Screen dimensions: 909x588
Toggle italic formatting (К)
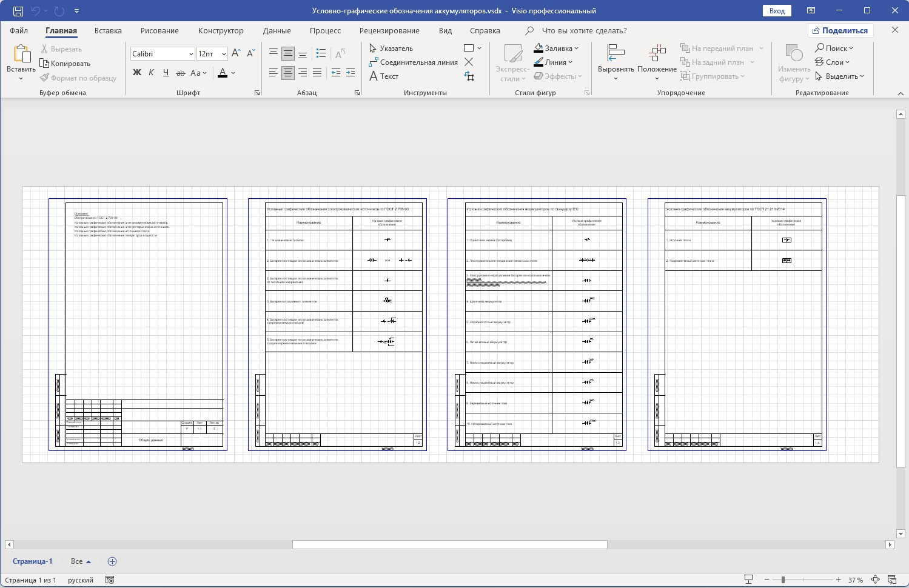pyautogui.click(x=152, y=73)
